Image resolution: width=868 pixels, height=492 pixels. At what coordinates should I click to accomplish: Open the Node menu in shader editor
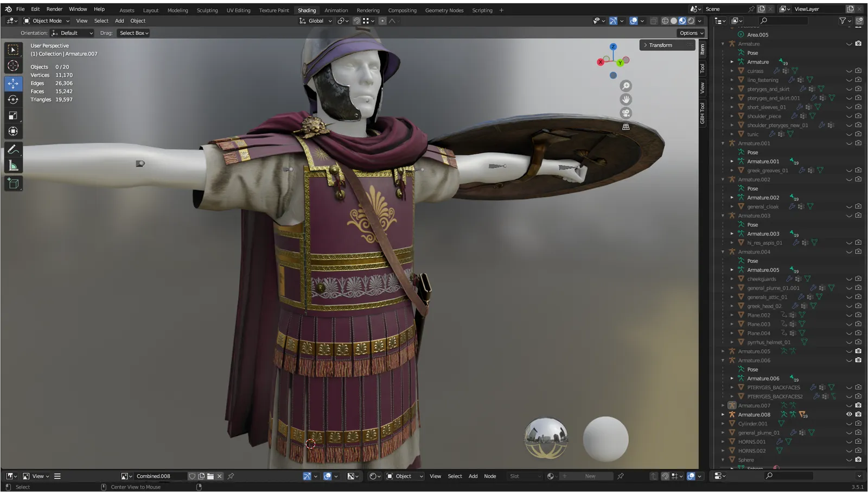pyautogui.click(x=490, y=476)
